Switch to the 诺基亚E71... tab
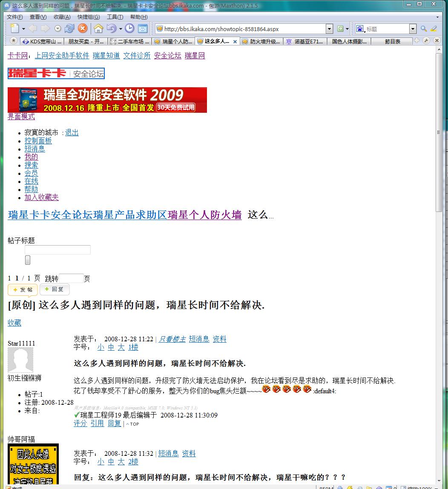The width and height of the screenshot is (448, 489). [x=305, y=41]
